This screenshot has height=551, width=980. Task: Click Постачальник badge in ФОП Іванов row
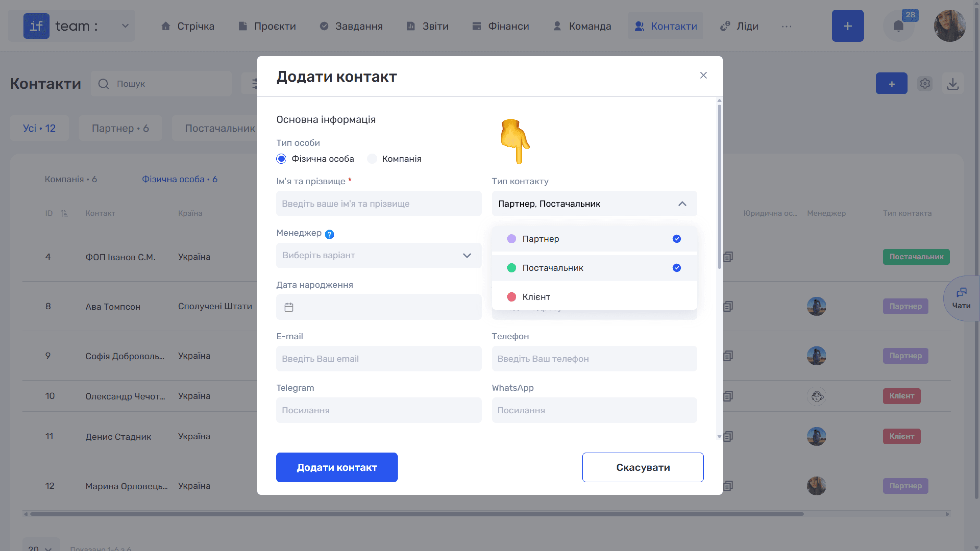pos(916,257)
